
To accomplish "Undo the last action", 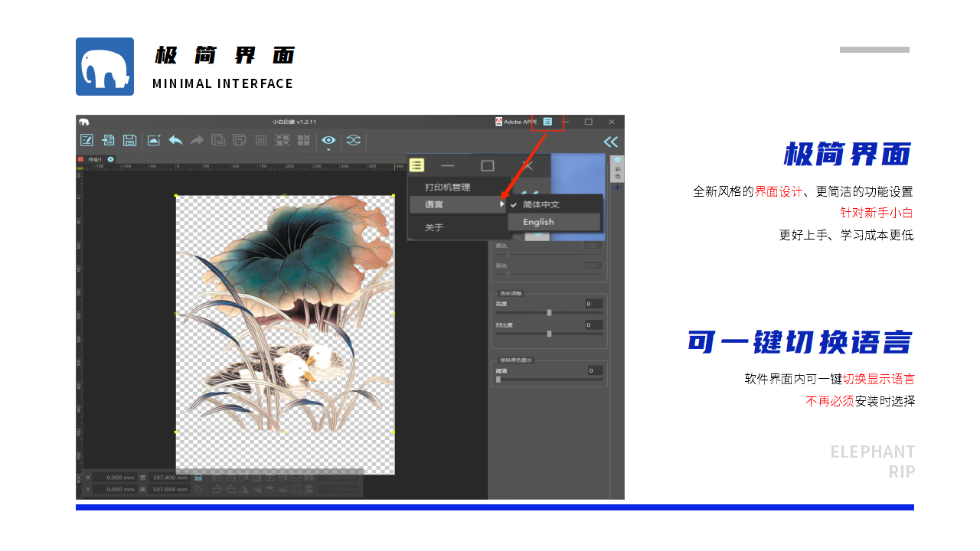I will pos(175,140).
